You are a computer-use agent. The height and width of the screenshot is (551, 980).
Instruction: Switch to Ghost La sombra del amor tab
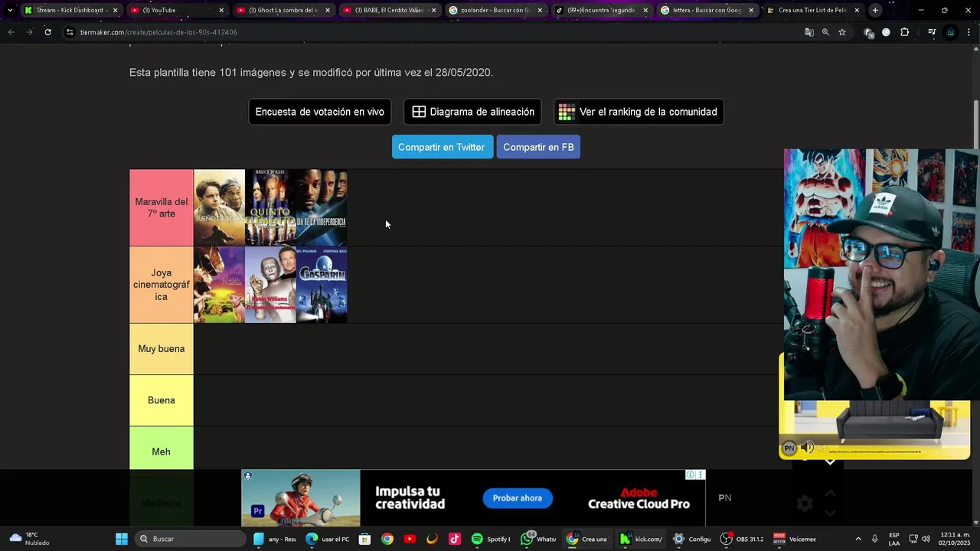(x=283, y=10)
